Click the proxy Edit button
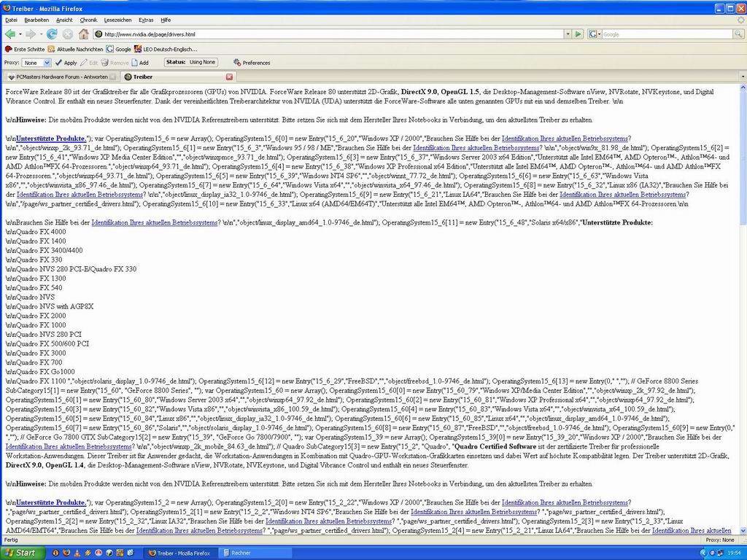Viewport: 747px width, 560px height. pos(89,63)
